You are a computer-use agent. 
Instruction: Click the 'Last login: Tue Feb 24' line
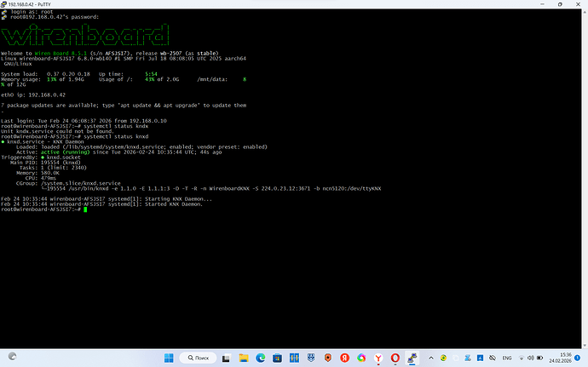(84, 121)
